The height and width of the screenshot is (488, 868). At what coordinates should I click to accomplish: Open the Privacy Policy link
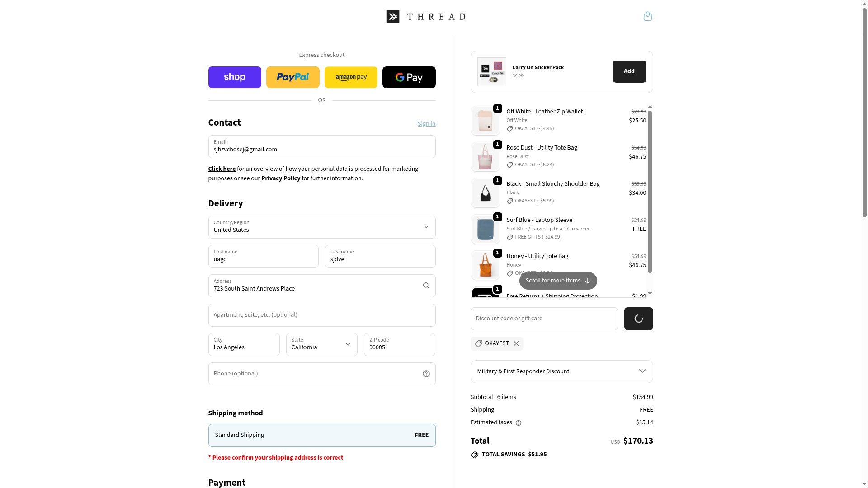click(x=281, y=178)
